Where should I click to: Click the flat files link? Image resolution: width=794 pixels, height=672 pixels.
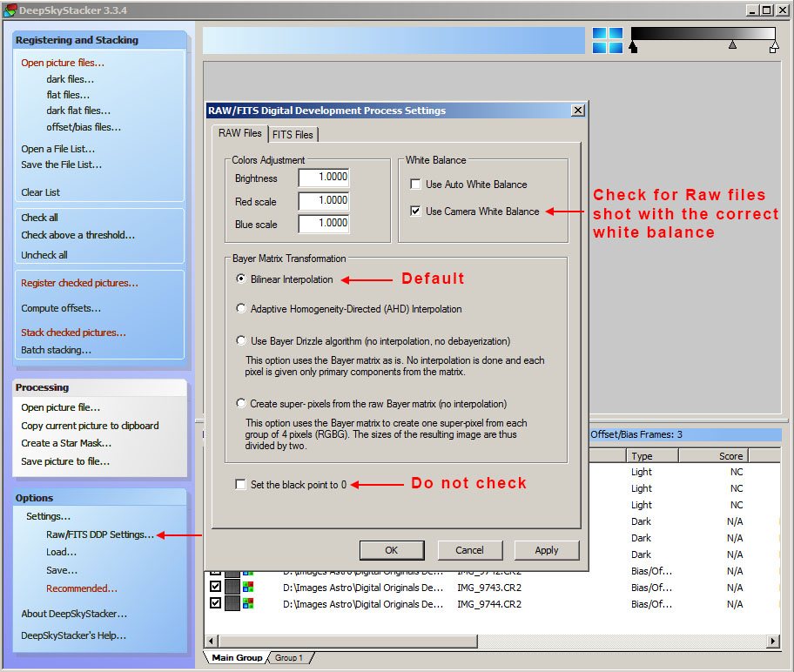tap(68, 95)
